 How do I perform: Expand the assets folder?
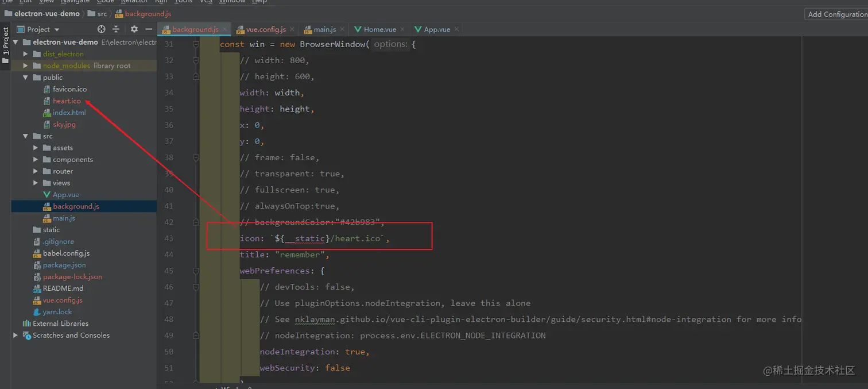click(36, 148)
